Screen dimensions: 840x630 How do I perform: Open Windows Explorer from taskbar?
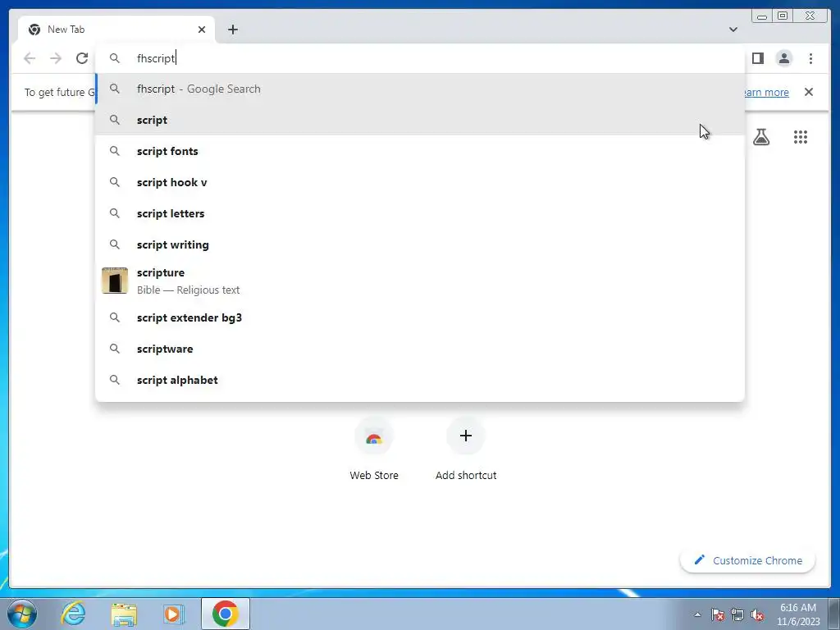(x=124, y=614)
